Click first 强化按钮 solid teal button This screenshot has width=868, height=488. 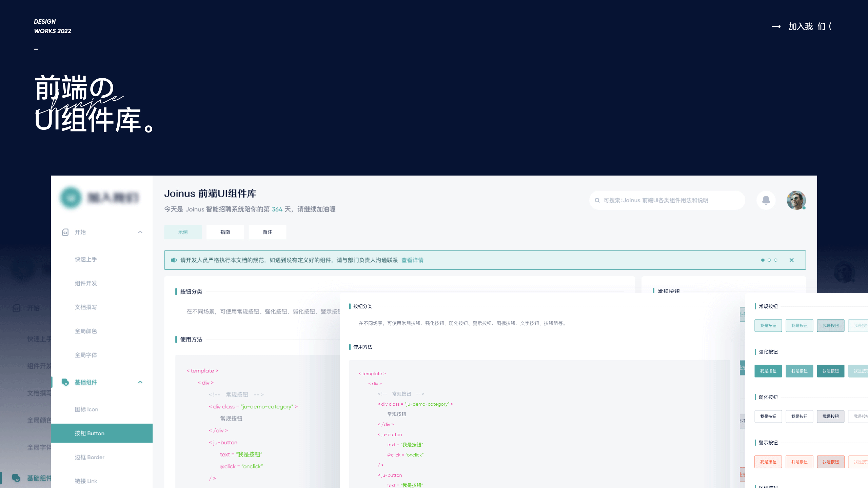click(x=768, y=371)
